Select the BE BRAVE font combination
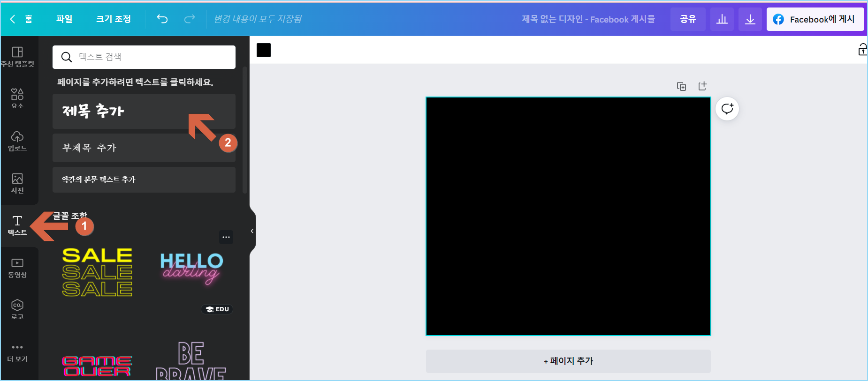 pos(191,361)
